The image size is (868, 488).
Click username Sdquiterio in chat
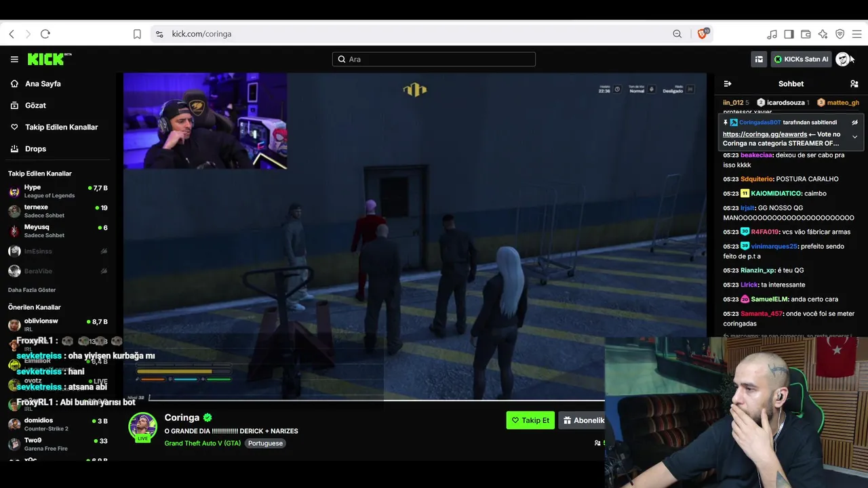click(757, 179)
